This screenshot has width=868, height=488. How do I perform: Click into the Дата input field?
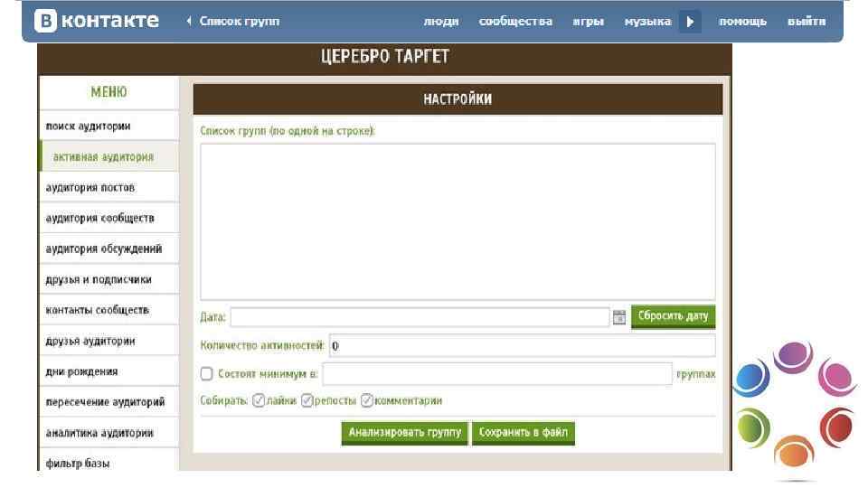420,317
